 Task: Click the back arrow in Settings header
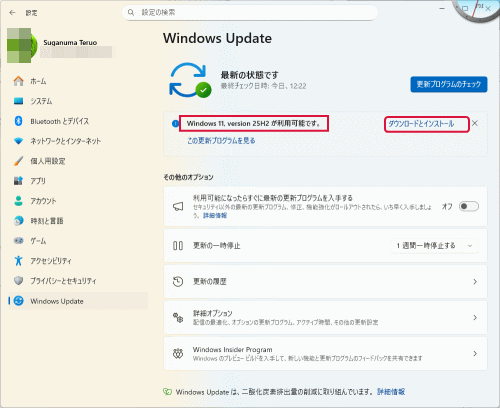click(12, 13)
